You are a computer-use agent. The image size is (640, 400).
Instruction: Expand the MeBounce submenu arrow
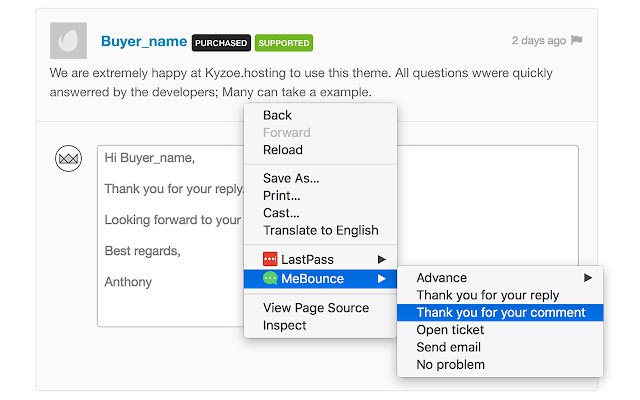[x=382, y=279]
